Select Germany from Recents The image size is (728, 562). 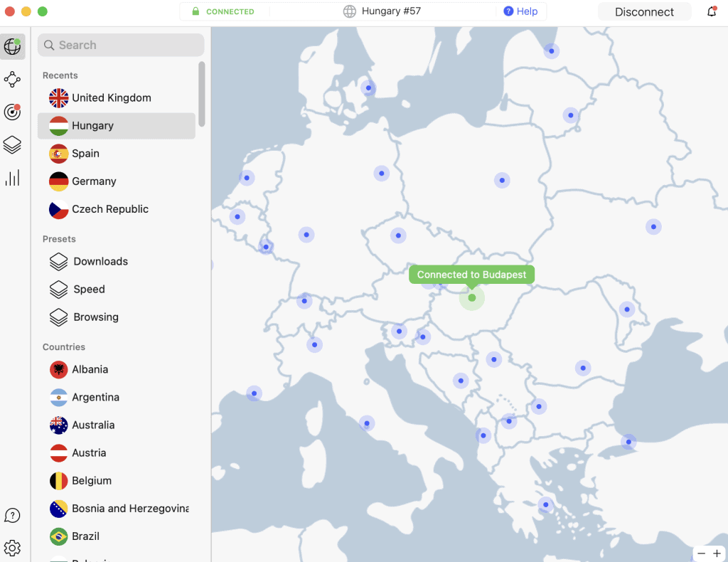[x=94, y=181]
